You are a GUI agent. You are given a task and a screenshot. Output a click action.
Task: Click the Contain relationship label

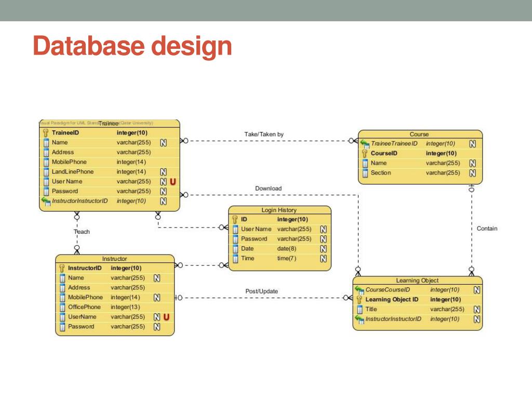pos(487,229)
